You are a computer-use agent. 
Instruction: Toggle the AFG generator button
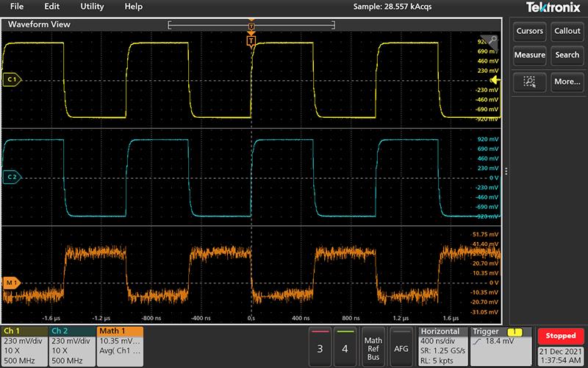(x=401, y=344)
